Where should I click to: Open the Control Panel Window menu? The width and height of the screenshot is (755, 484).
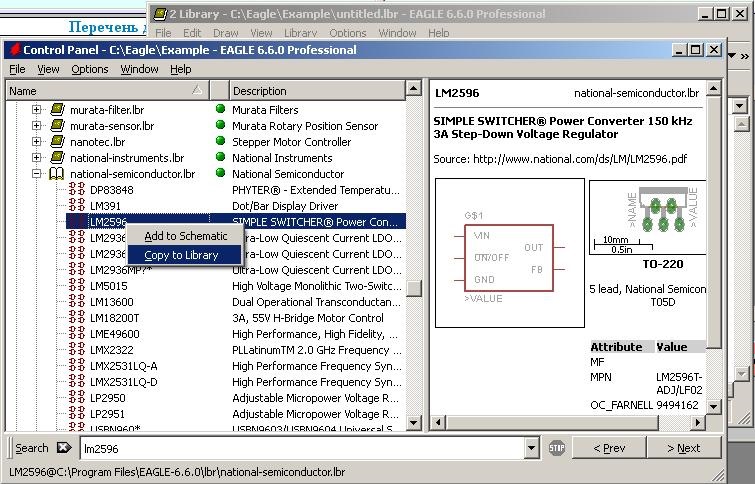pyautogui.click(x=139, y=69)
